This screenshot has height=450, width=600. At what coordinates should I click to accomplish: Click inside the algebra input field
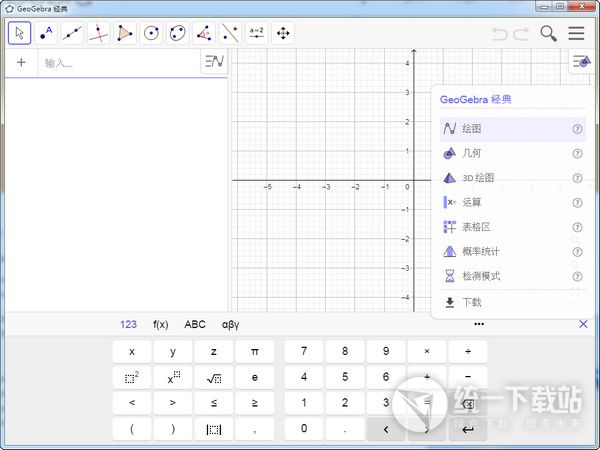click(119, 63)
